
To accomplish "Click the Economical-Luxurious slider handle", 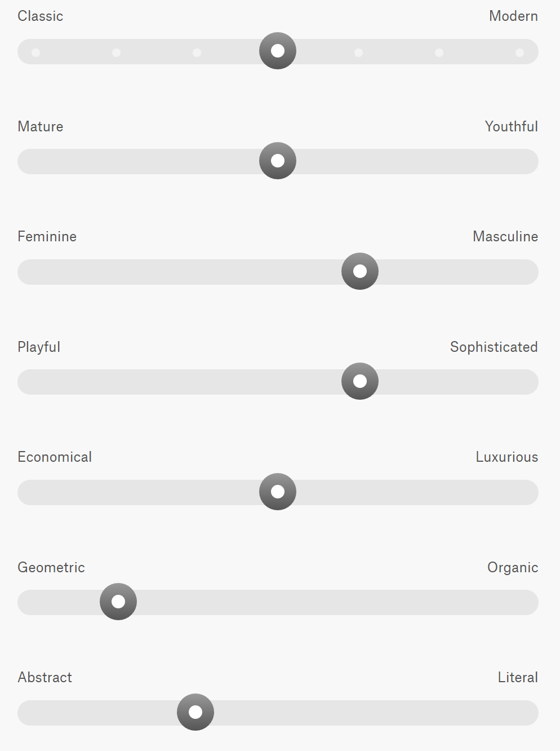I will (x=278, y=492).
